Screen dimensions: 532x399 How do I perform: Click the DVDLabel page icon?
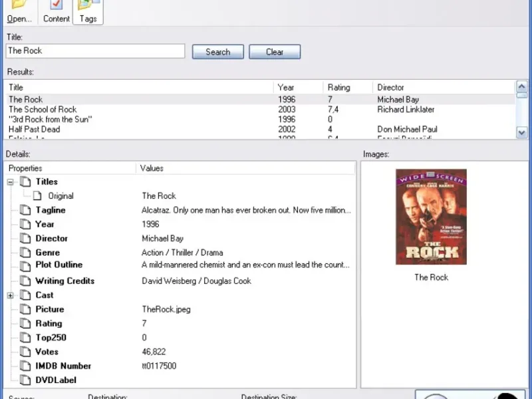25,380
